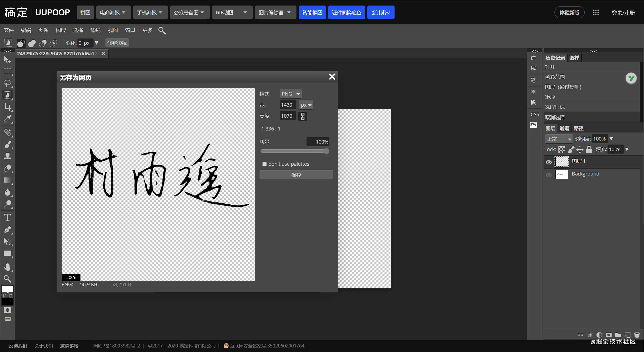
Task: Open the PNG format dropdown
Action: coord(290,94)
